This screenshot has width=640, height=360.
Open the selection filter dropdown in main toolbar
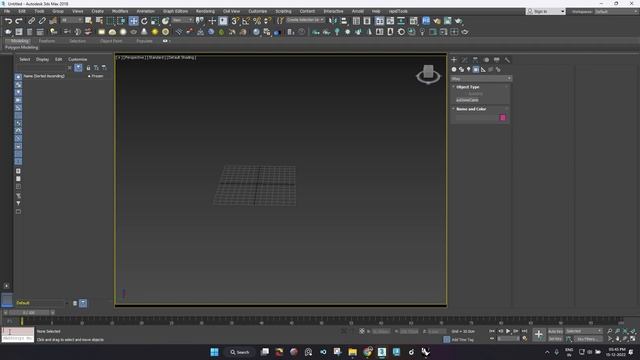[71, 20]
